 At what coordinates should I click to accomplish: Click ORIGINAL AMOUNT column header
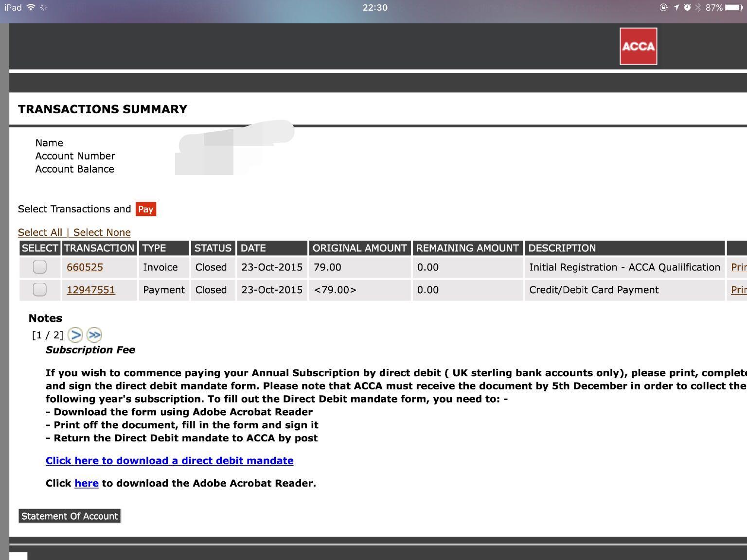point(360,248)
